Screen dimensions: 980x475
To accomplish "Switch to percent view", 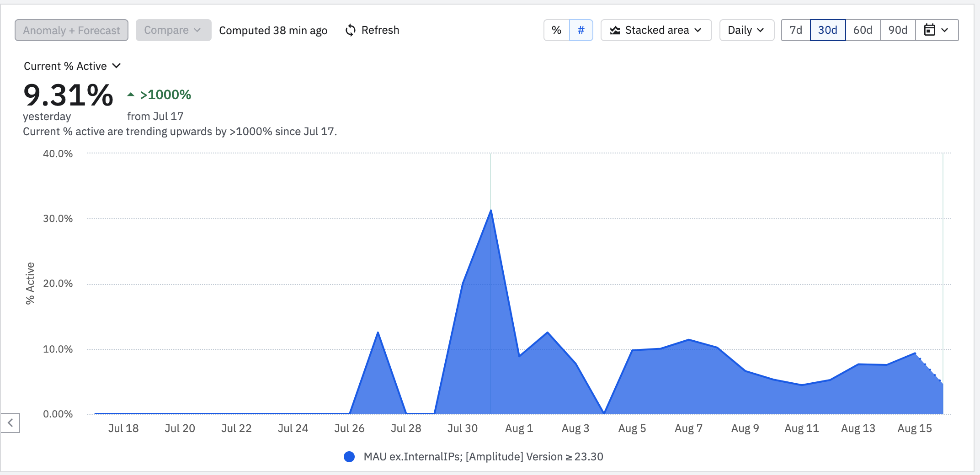I will (556, 30).
